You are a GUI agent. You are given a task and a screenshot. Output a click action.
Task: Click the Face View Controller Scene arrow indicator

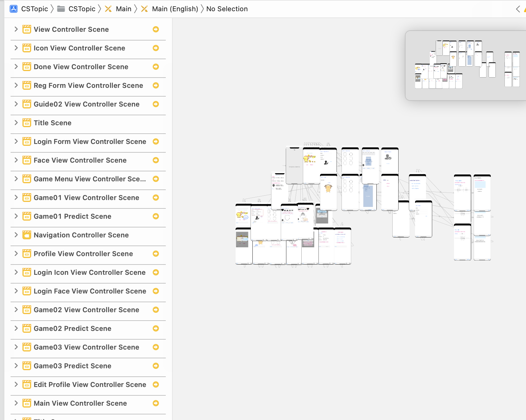[156, 160]
